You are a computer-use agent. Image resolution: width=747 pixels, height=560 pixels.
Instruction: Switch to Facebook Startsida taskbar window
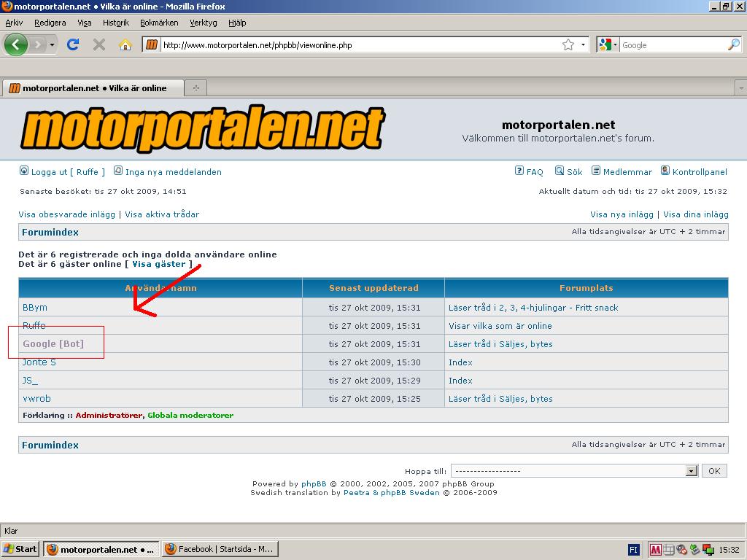pyautogui.click(x=220, y=549)
